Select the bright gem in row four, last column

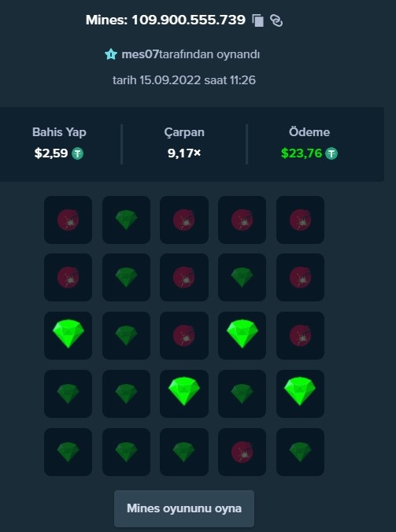300,393
